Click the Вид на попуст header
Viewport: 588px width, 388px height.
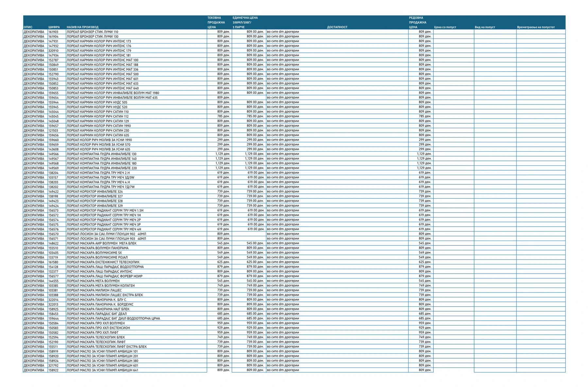point(485,27)
